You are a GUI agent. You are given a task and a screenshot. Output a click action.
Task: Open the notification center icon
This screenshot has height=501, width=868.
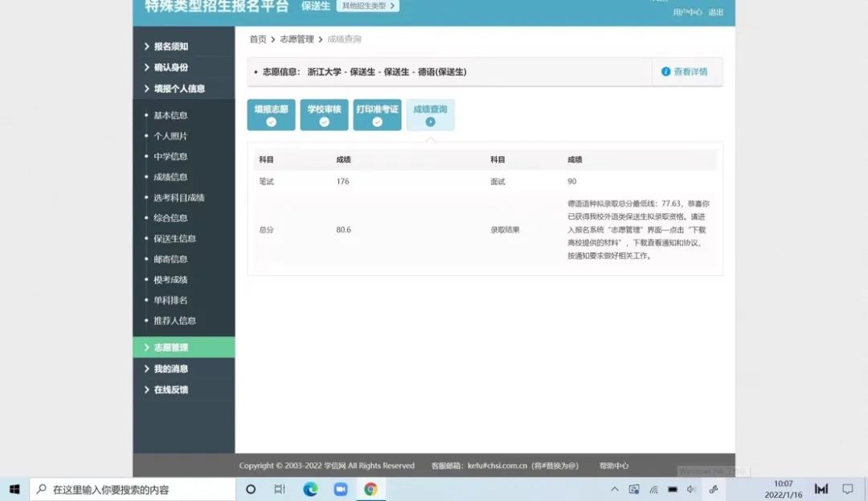pos(847,489)
